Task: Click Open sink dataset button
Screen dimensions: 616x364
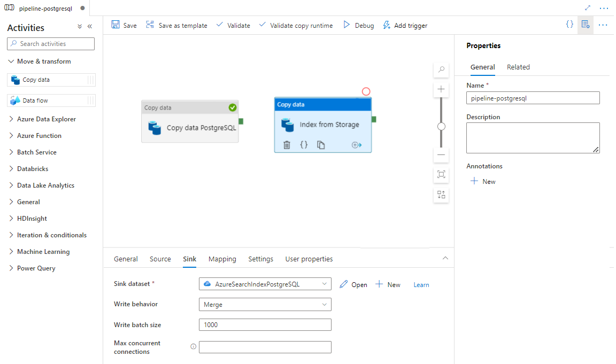Action: [x=353, y=284]
